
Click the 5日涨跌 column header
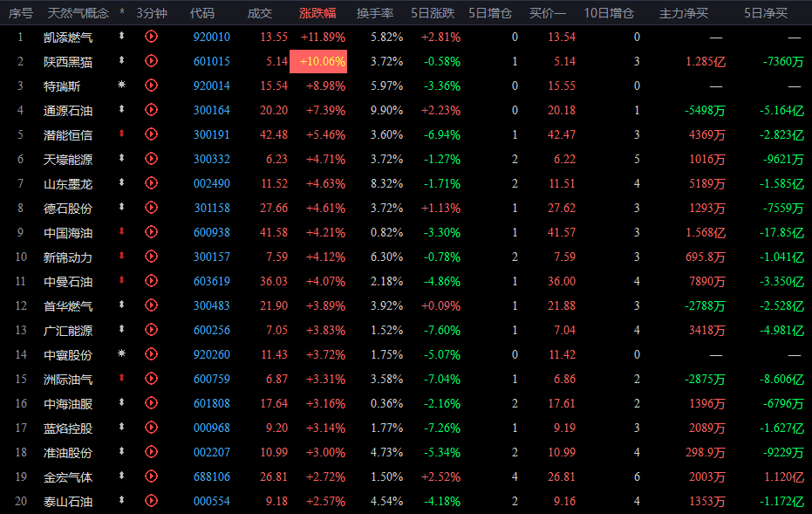coord(438,13)
